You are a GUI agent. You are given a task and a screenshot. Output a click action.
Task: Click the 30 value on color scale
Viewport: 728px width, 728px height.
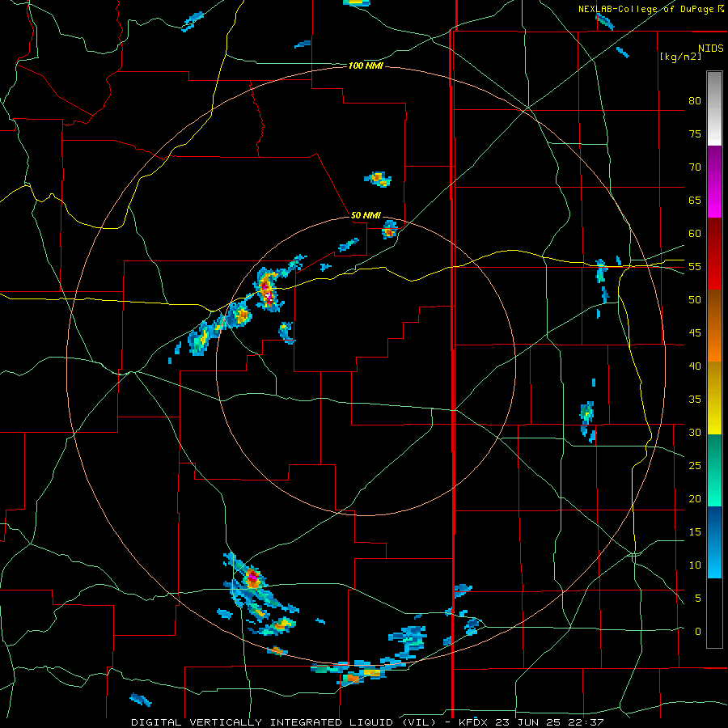[x=695, y=432]
